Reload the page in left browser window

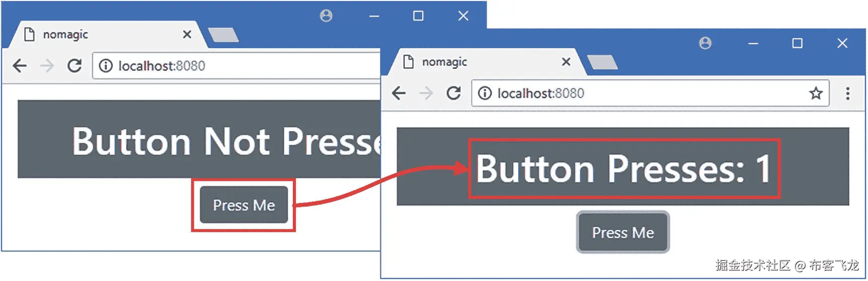click(x=74, y=66)
